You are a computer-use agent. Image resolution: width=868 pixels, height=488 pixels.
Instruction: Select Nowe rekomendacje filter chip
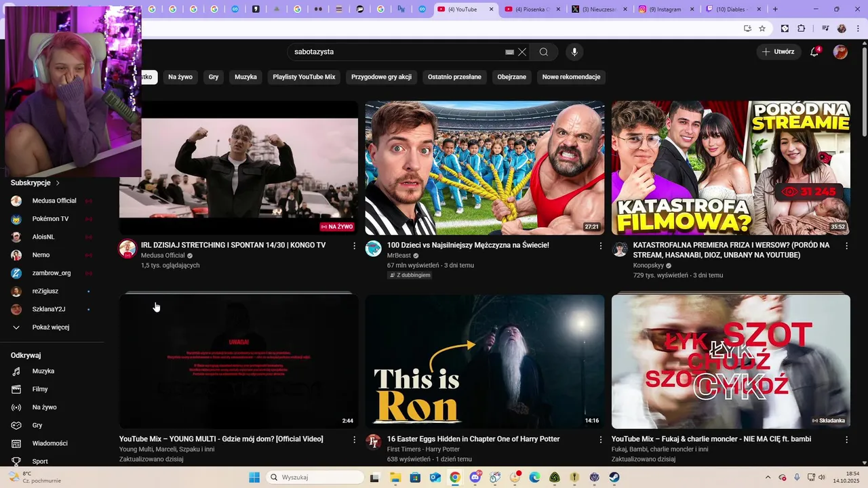571,77
